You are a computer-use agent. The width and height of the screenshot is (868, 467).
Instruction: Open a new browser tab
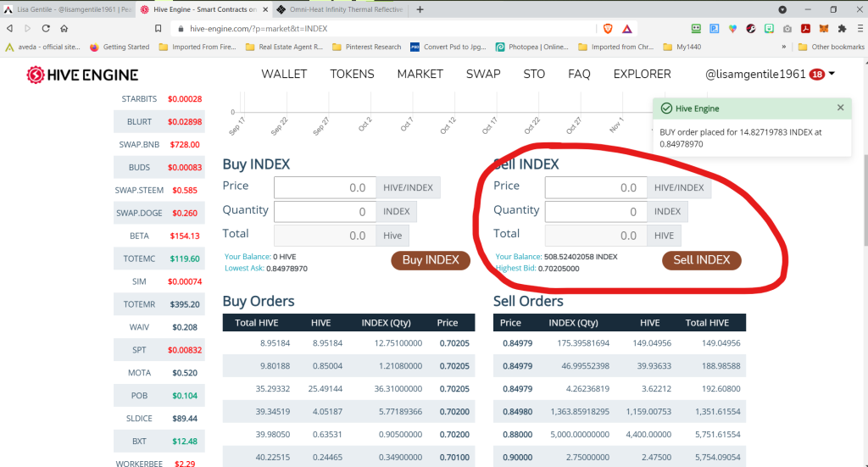[420, 9]
